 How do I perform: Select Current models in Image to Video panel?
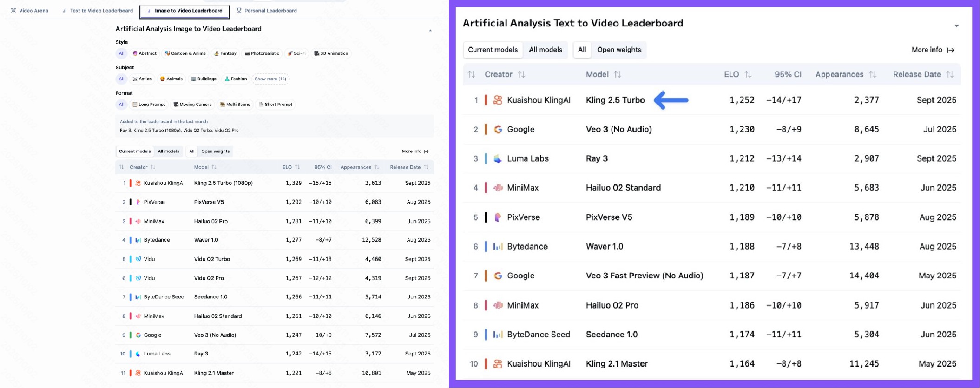pyautogui.click(x=135, y=151)
